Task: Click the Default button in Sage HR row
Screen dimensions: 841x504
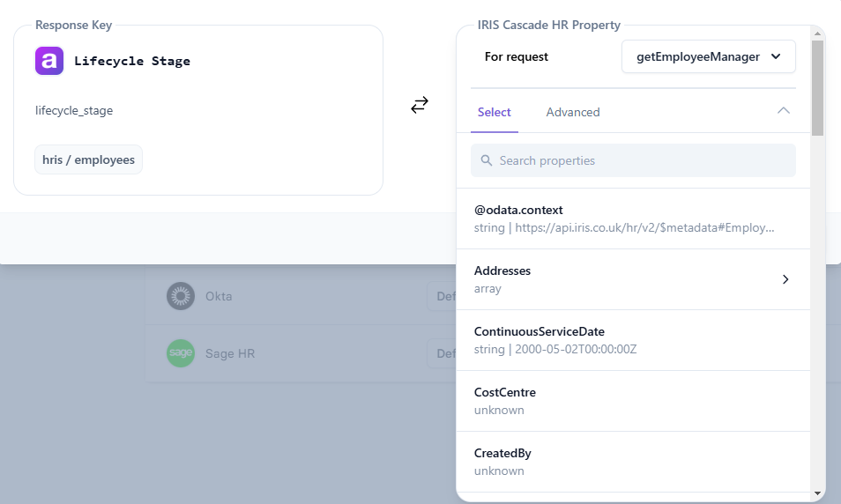Action: 442,353
